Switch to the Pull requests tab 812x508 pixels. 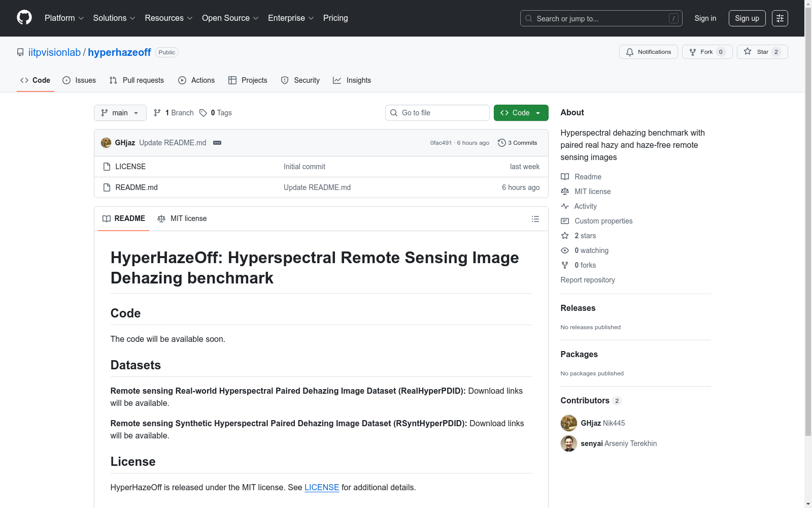tap(137, 80)
